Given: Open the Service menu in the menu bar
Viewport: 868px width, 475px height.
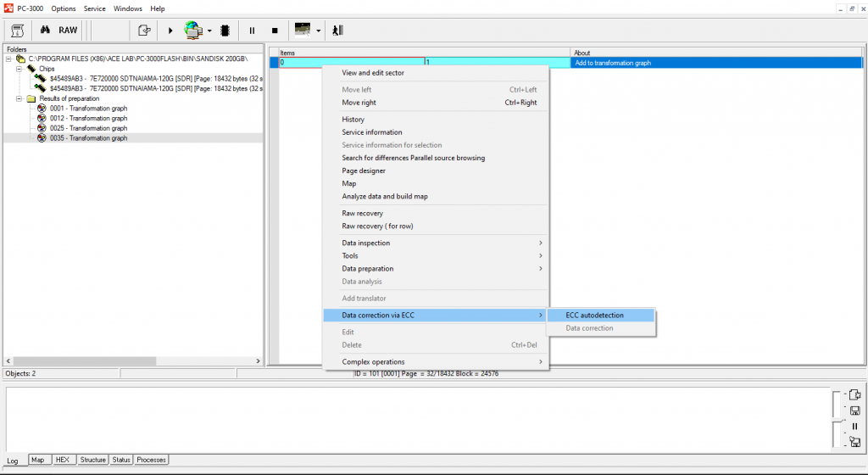Looking at the screenshot, I should (95, 8).
